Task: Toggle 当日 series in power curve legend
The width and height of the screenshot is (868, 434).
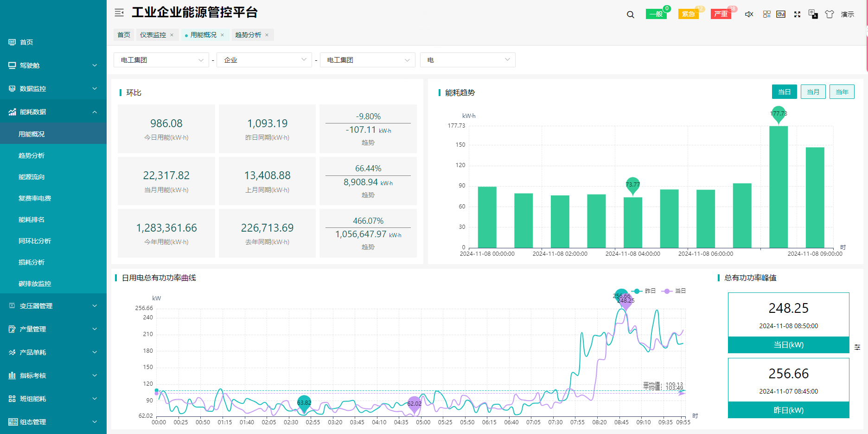Action: pyautogui.click(x=674, y=291)
